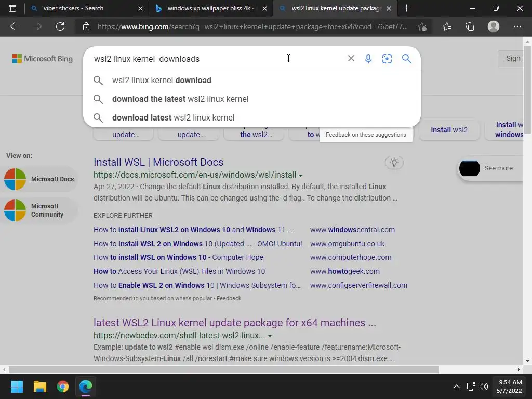The height and width of the screenshot is (399, 532).
Task: Open network status tray icon
Action: pyautogui.click(x=471, y=387)
